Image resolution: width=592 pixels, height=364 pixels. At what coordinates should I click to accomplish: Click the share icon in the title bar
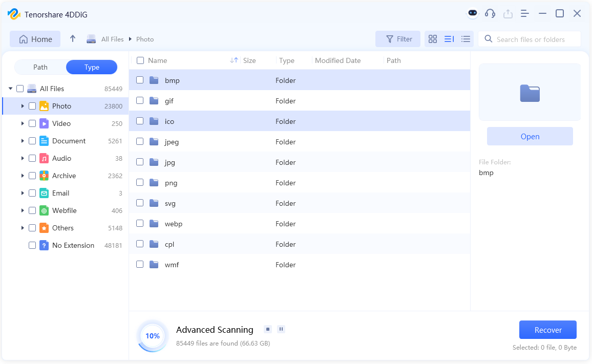pos(508,13)
